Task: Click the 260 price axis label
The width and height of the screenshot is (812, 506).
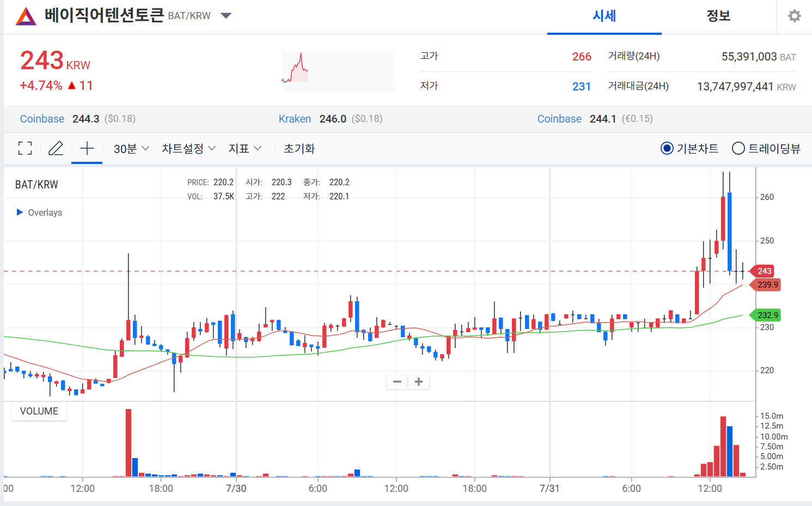Action: pyautogui.click(x=767, y=197)
